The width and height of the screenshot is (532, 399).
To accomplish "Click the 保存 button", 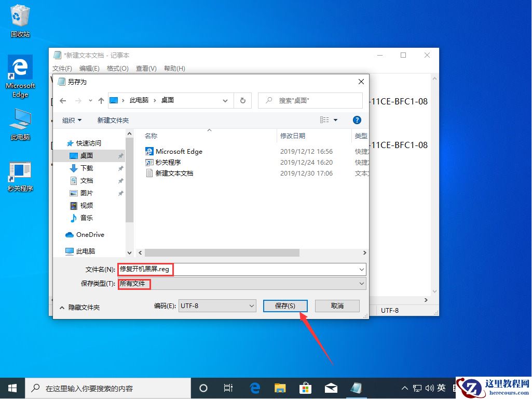I will (285, 305).
